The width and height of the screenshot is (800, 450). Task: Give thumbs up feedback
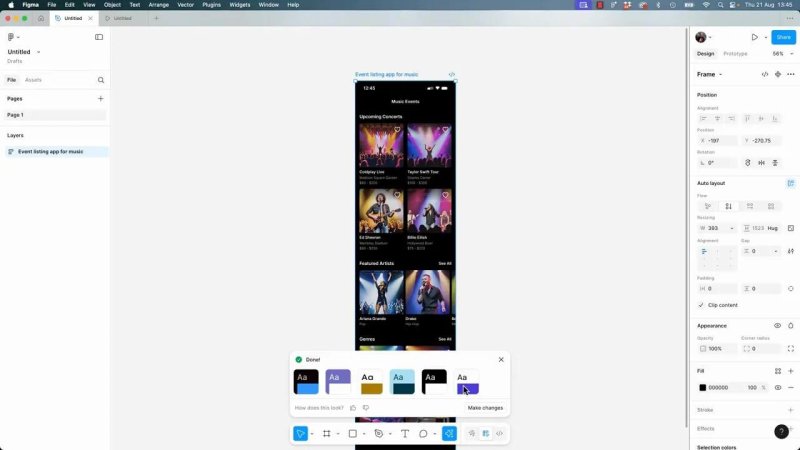[353, 408]
